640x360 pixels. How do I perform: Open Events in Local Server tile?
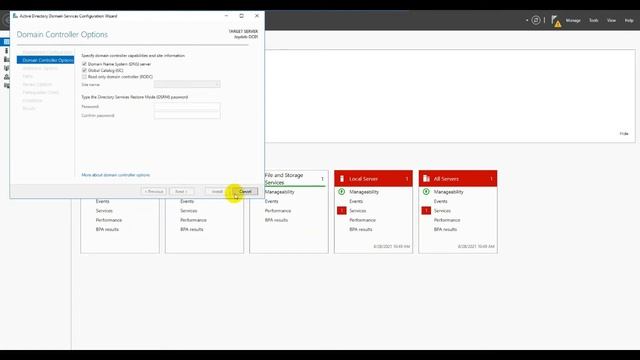pyautogui.click(x=356, y=201)
